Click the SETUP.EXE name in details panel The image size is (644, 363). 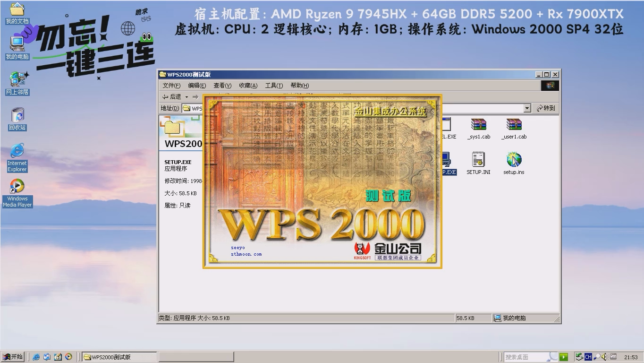(178, 162)
